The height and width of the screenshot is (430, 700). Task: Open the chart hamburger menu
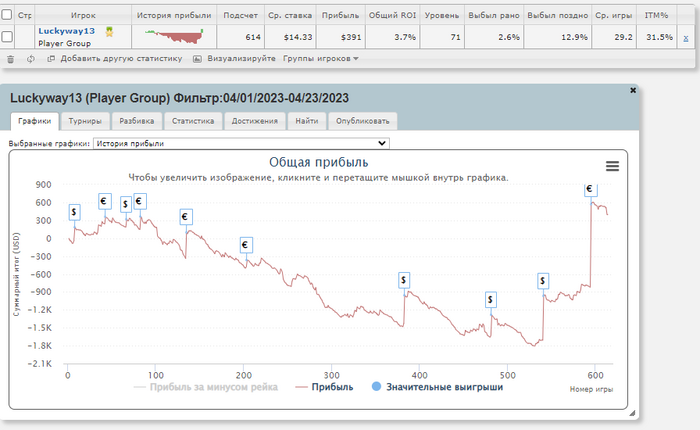[612, 166]
